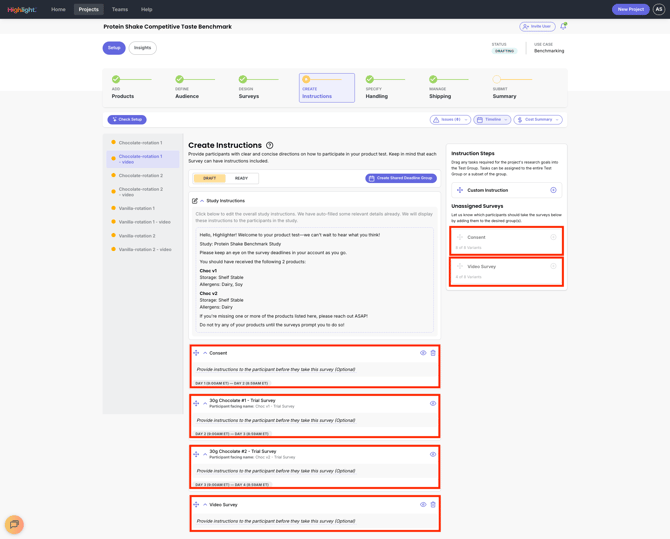Screen dimensions: 670x539
Task: Select Vanilla-rotation 1 group in sidebar
Action: 143,208
